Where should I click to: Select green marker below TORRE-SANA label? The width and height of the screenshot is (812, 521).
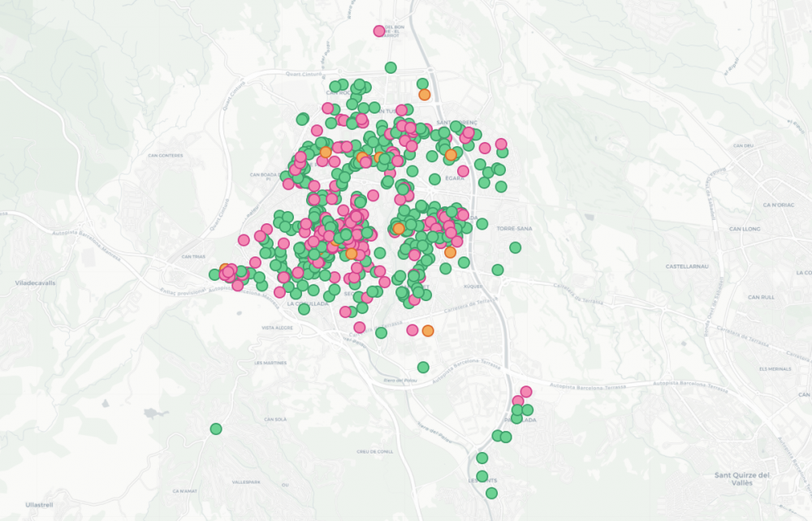tap(515, 248)
